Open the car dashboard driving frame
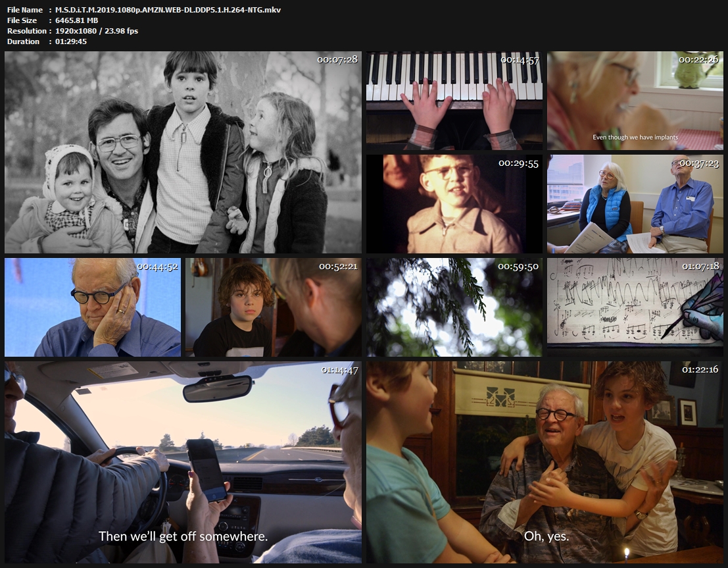The height and width of the screenshot is (568, 728). click(x=183, y=462)
